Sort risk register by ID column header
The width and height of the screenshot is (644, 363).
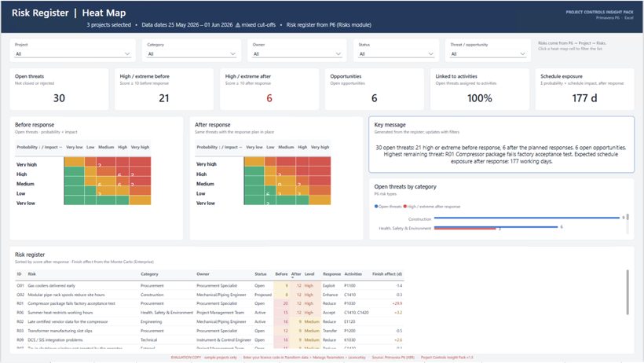click(x=19, y=273)
